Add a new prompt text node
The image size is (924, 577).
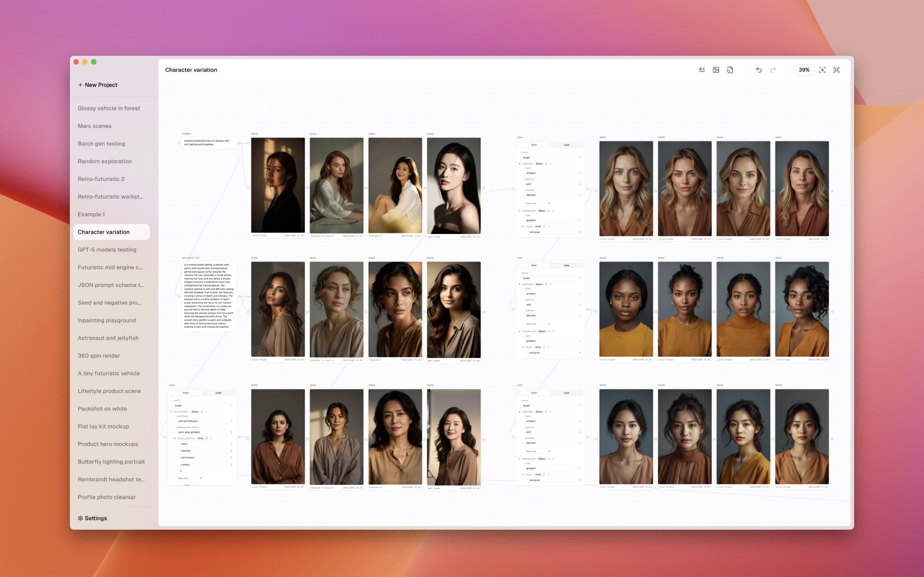[702, 70]
